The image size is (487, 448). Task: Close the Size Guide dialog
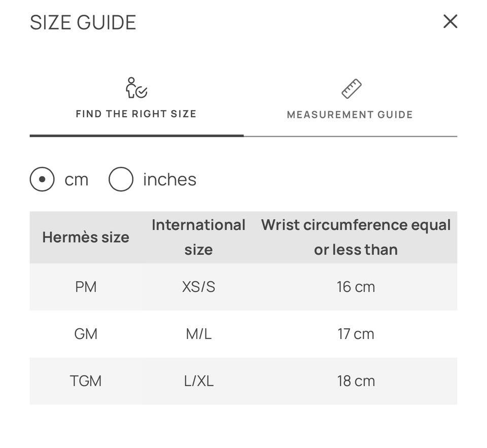click(450, 21)
